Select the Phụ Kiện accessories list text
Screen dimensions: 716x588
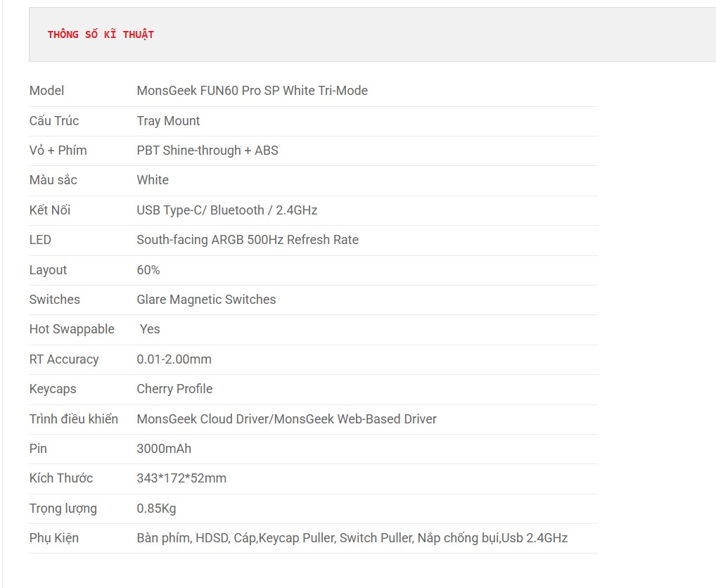click(x=352, y=538)
